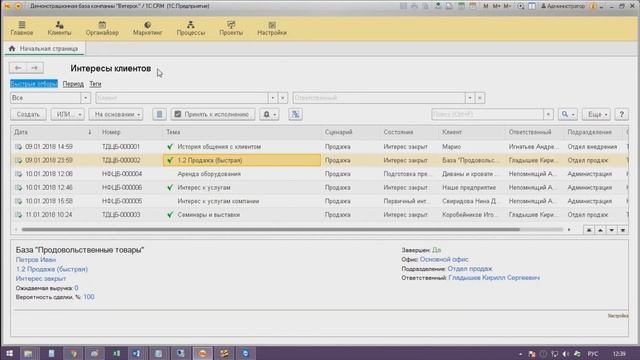
Task: Open the Органайзер section
Action: (x=102, y=28)
